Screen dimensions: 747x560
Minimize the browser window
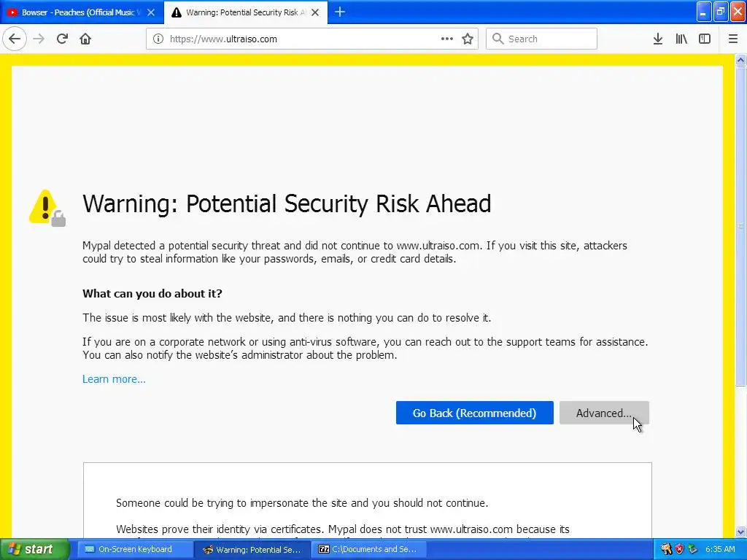point(704,12)
